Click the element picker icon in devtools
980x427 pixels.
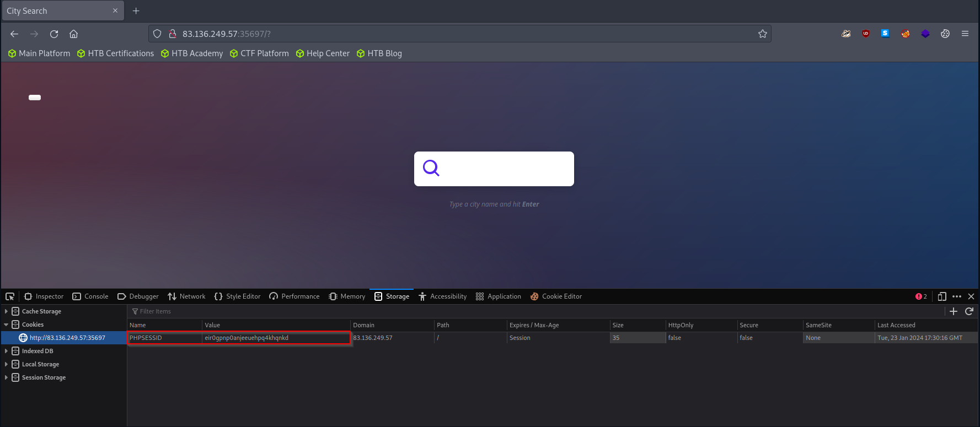click(10, 296)
